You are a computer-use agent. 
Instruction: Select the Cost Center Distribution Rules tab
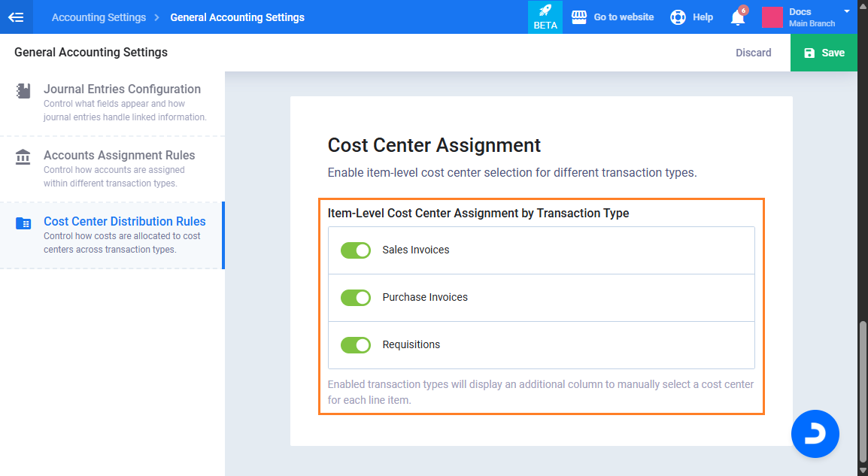(x=124, y=222)
